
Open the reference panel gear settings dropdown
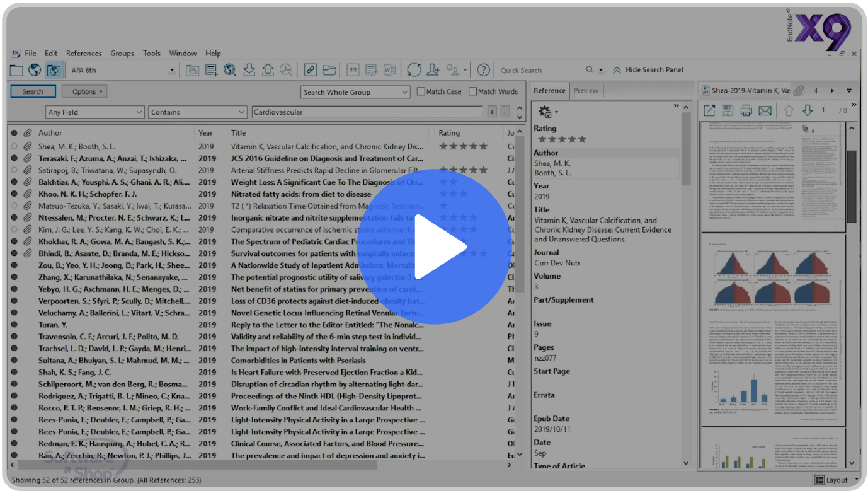[547, 112]
